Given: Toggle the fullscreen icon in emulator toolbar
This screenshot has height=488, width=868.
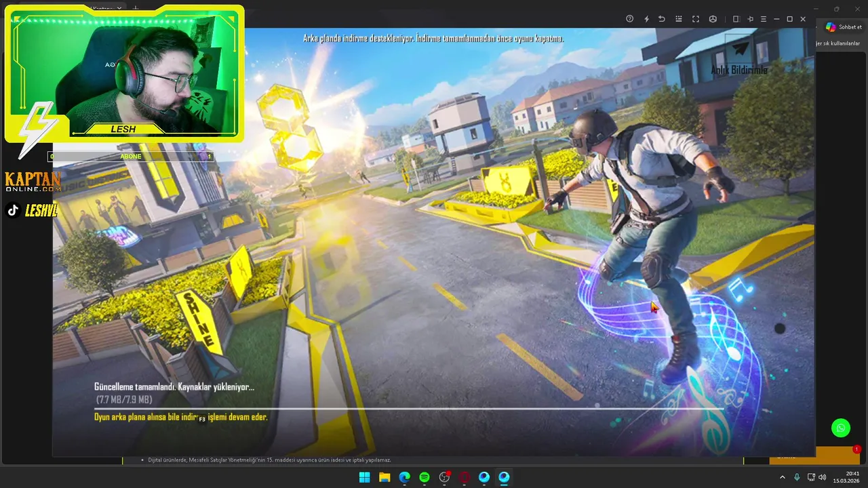Looking at the screenshot, I should 696,19.
